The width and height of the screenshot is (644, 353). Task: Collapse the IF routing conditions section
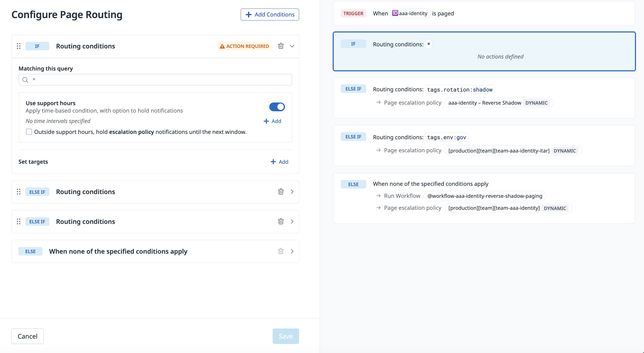[292, 46]
